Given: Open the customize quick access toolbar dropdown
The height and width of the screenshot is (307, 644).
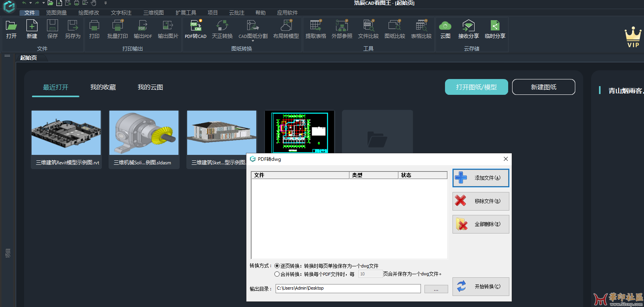Looking at the screenshot, I should pos(105,3).
